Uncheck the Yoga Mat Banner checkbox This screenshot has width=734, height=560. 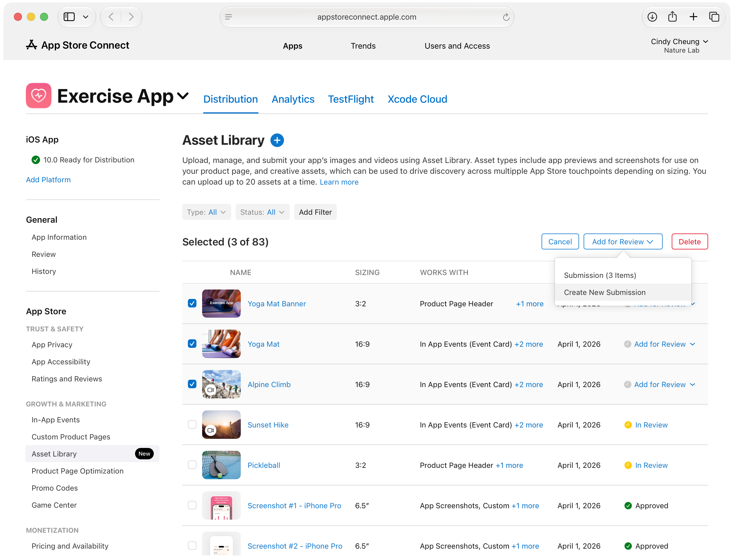tap(192, 303)
